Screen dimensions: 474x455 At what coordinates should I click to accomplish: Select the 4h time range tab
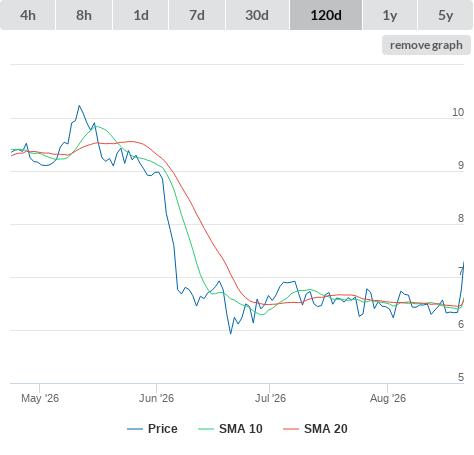point(28,15)
